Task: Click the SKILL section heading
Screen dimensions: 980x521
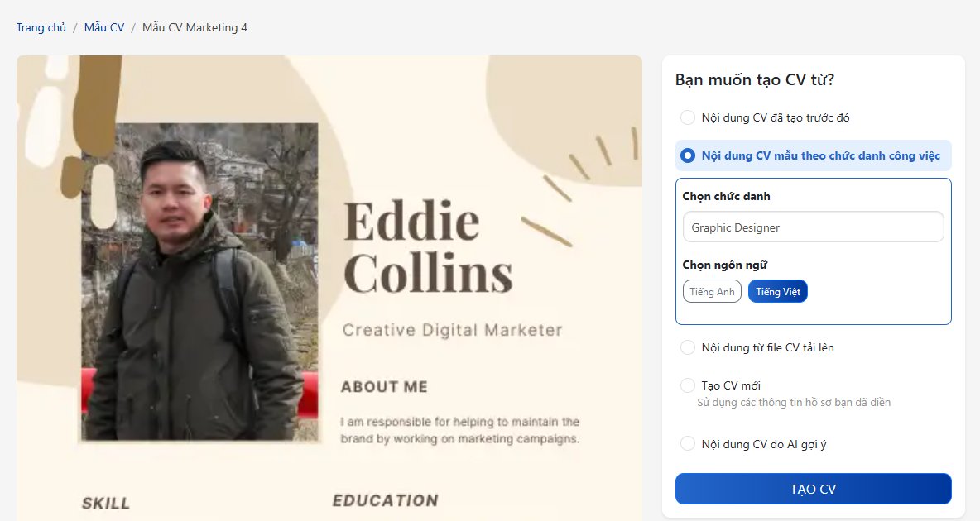Action: 106,503
